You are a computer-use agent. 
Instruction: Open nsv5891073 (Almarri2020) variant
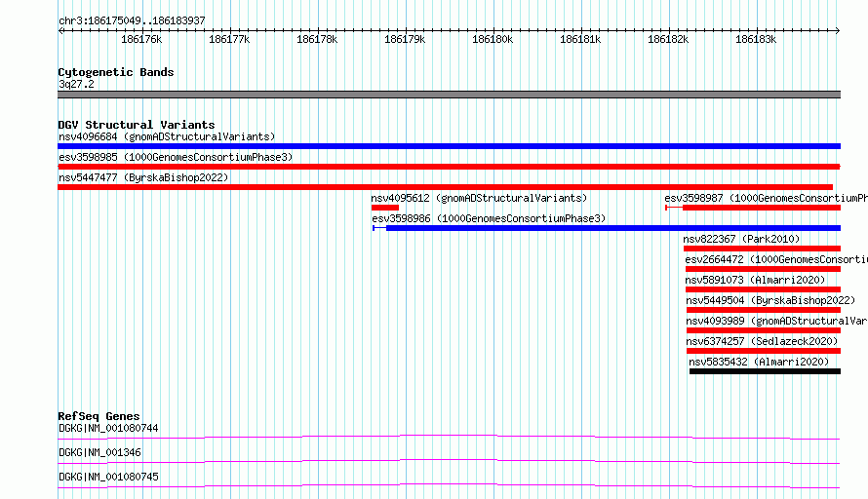click(755, 280)
